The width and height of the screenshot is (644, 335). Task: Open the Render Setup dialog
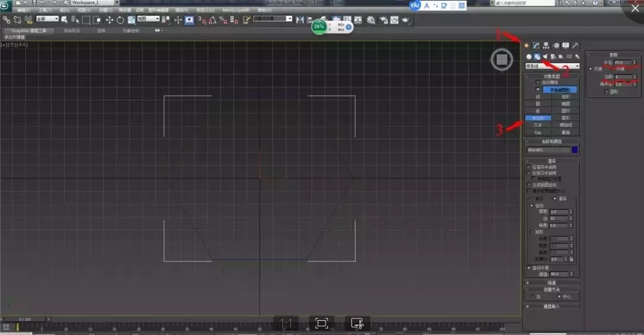click(x=383, y=20)
